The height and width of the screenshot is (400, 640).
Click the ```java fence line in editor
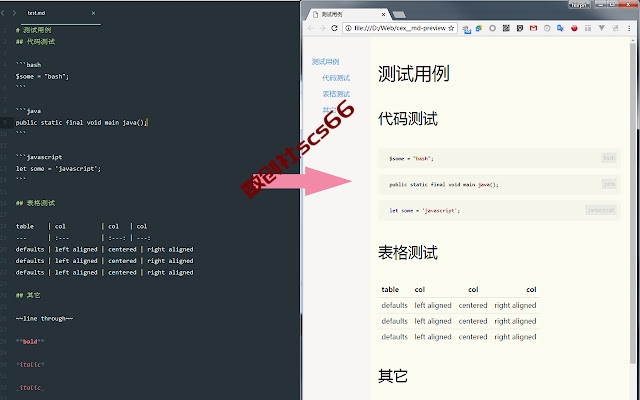pos(28,111)
